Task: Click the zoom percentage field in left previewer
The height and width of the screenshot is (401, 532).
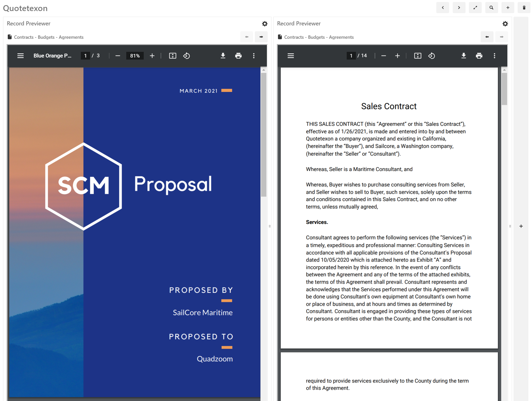Action: [134, 55]
